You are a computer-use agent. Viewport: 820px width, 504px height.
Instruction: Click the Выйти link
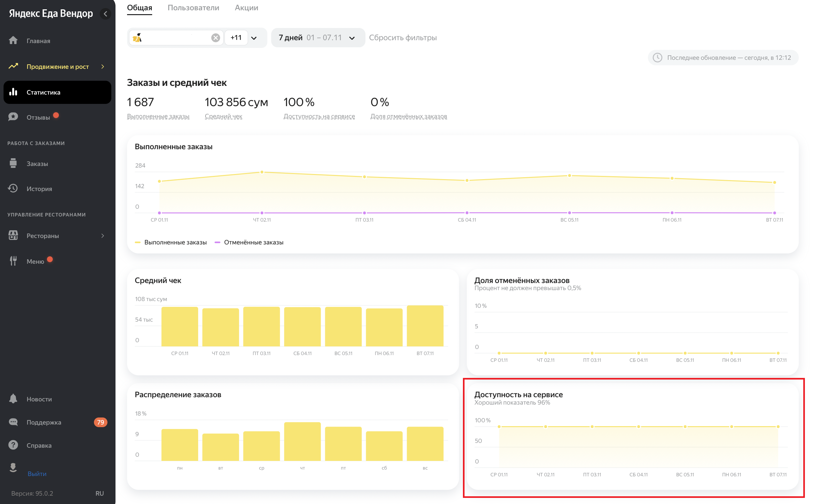[x=37, y=474]
